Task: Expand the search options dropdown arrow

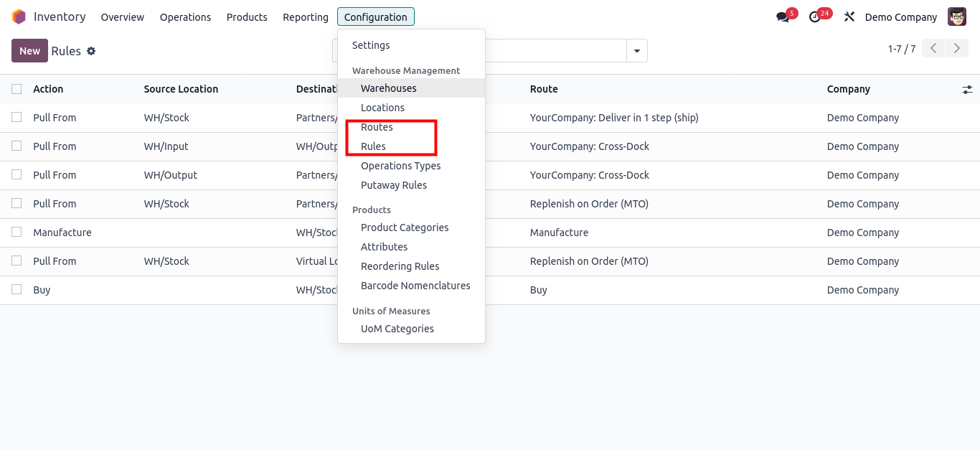Action: 636,51
